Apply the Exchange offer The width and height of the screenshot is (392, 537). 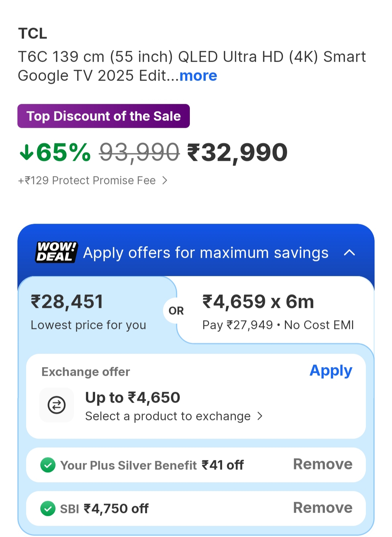point(331,371)
